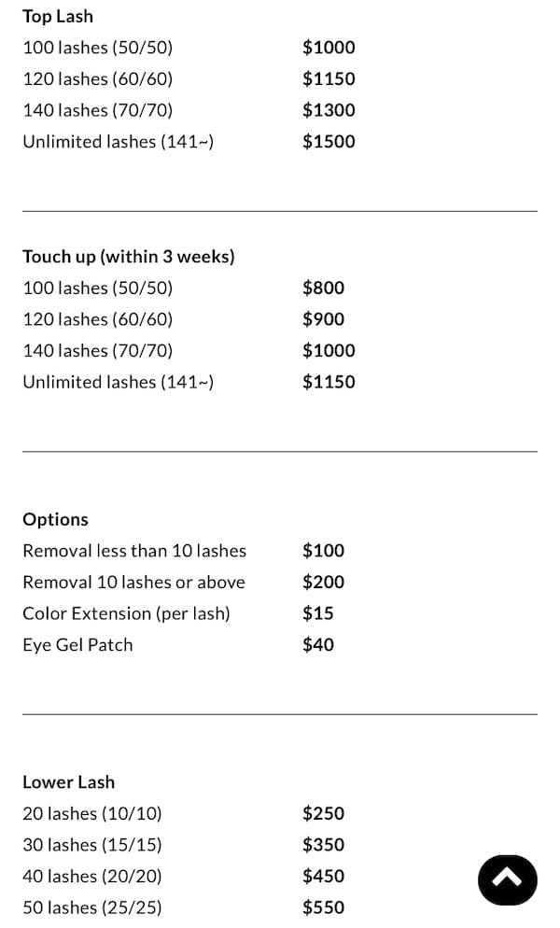Select 120 lashes (60/60) under Touch up

(x=98, y=319)
